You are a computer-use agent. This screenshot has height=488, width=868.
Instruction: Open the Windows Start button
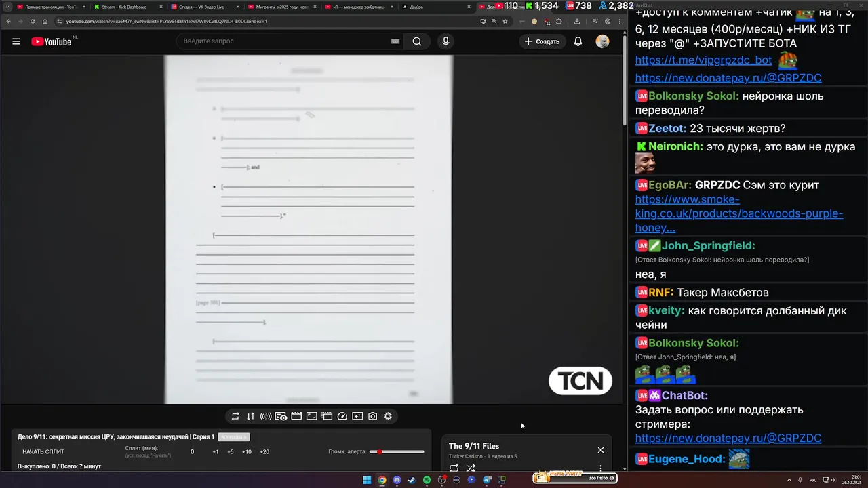(x=367, y=480)
